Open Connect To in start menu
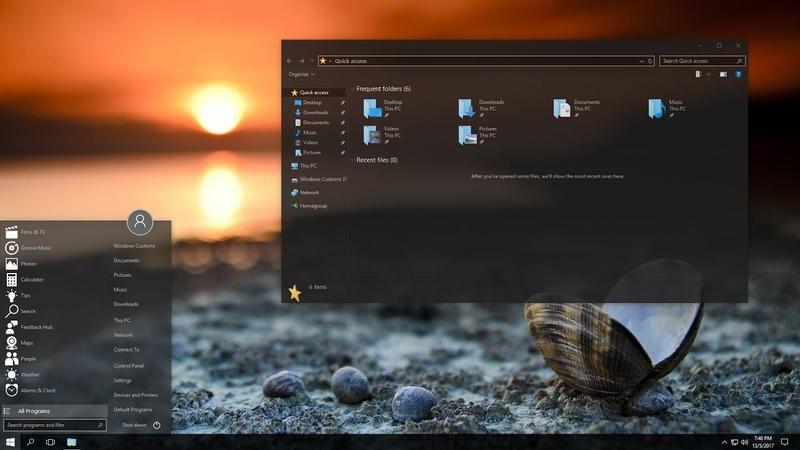This screenshot has height=450, width=800. [126, 350]
